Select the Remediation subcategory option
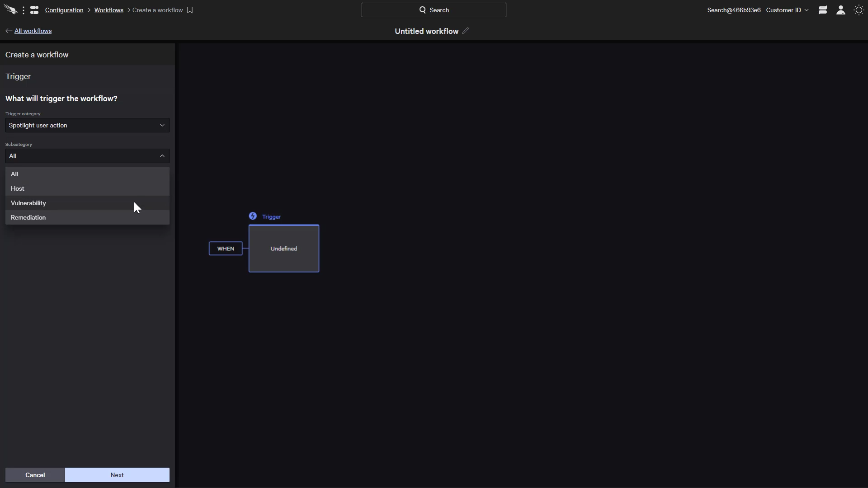 click(x=28, y=217)
